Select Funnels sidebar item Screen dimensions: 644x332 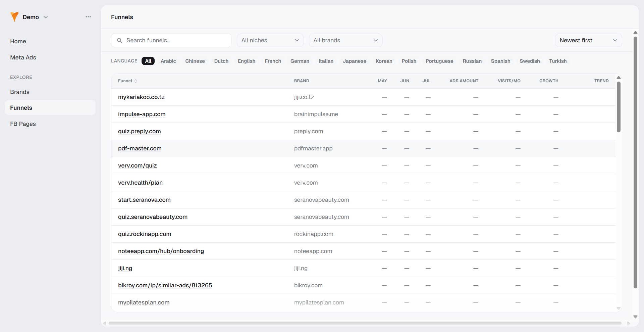(x=50, y=108)
